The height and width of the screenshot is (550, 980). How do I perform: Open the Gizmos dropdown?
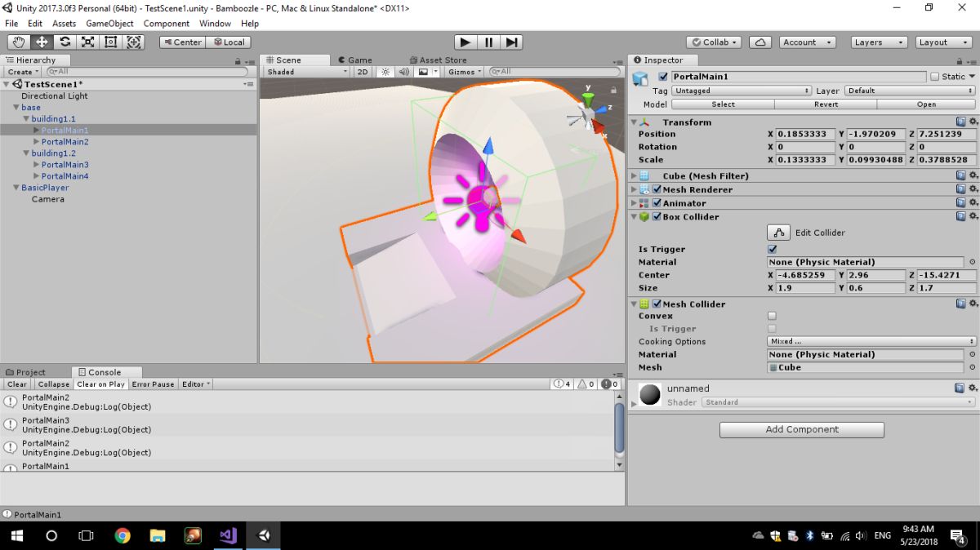tap(465, 72)
